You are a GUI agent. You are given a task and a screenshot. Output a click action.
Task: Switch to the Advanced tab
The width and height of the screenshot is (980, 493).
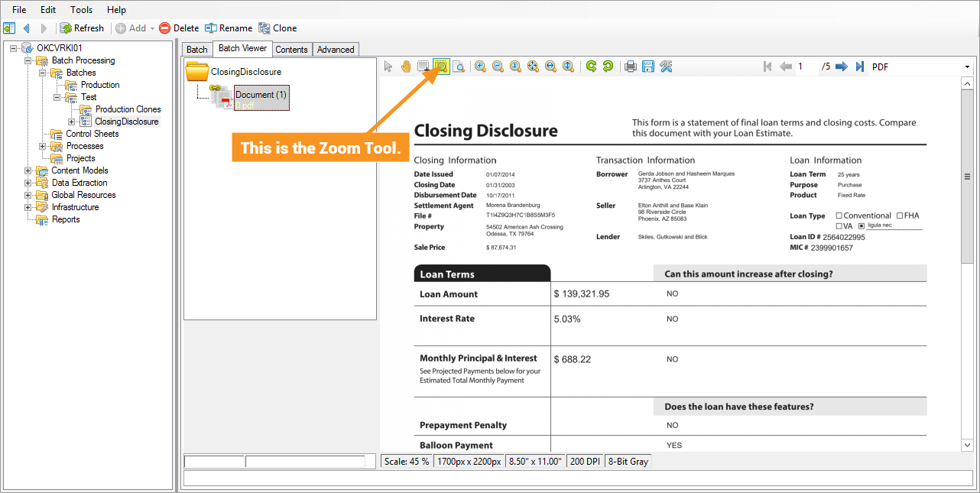(336, 50)
